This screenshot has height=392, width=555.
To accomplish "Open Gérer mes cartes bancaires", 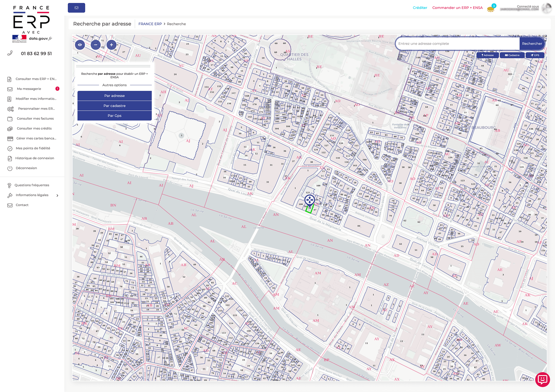I will [36, 138].
